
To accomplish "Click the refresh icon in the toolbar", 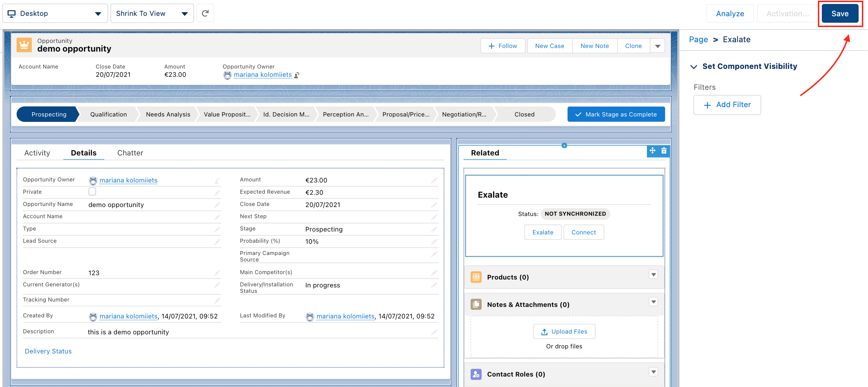I will tap(205, 13).
